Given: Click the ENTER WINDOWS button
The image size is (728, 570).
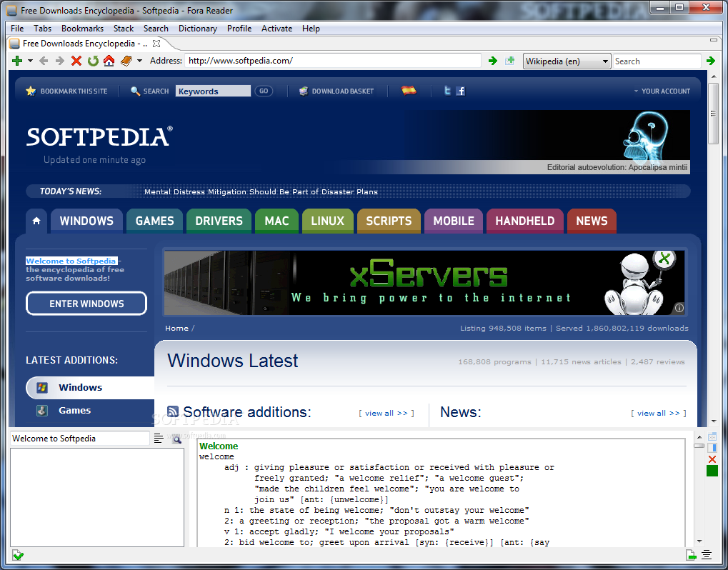Looking at the screenshot, I should [x=86, y=304].
